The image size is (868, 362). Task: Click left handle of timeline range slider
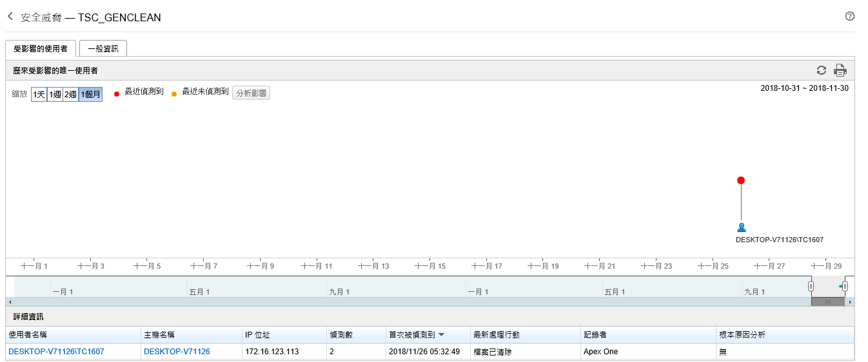click(811, 286)
